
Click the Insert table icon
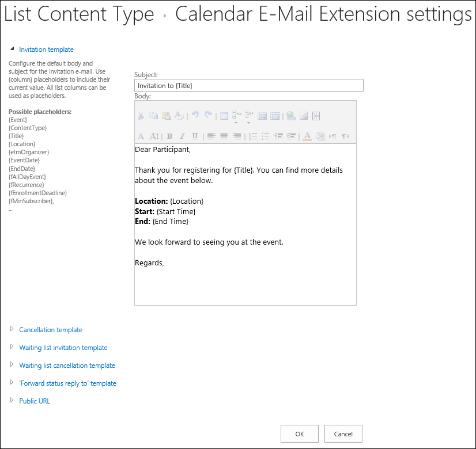point(224,116)
